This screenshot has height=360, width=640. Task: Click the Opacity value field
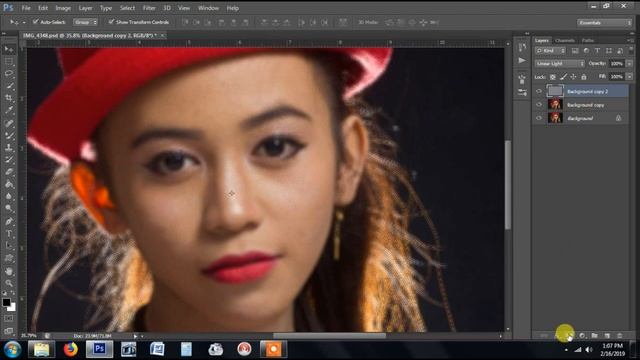tap(617, 64)
